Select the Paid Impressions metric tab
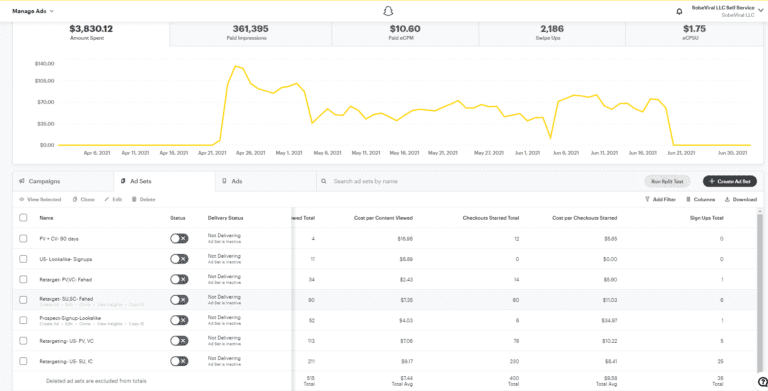Screen dimensions: 768x391 coord(250,33)
